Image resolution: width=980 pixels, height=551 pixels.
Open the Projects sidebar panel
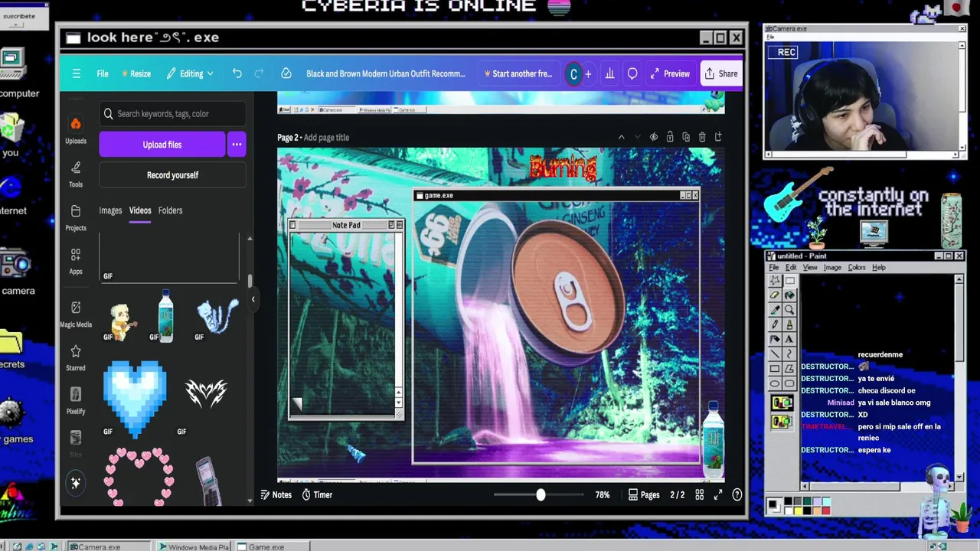click(x=76, y=217)
